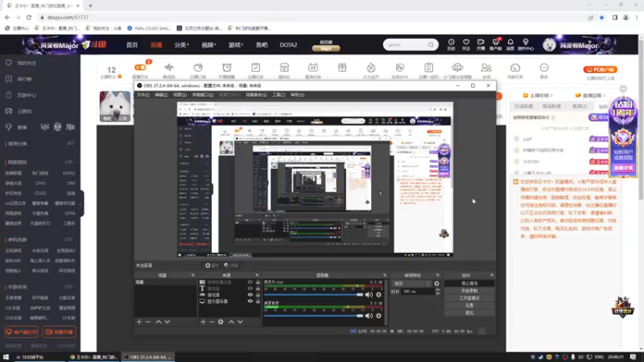
Task: Click 设置 button in OBS controls
Action: [x=469, y=306]
